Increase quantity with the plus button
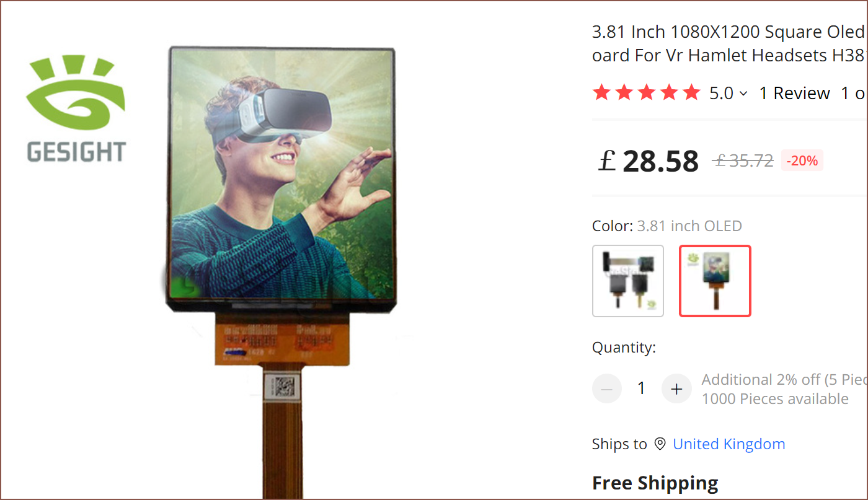The height and width of the screenshot is (500, 868). [676, 389]
